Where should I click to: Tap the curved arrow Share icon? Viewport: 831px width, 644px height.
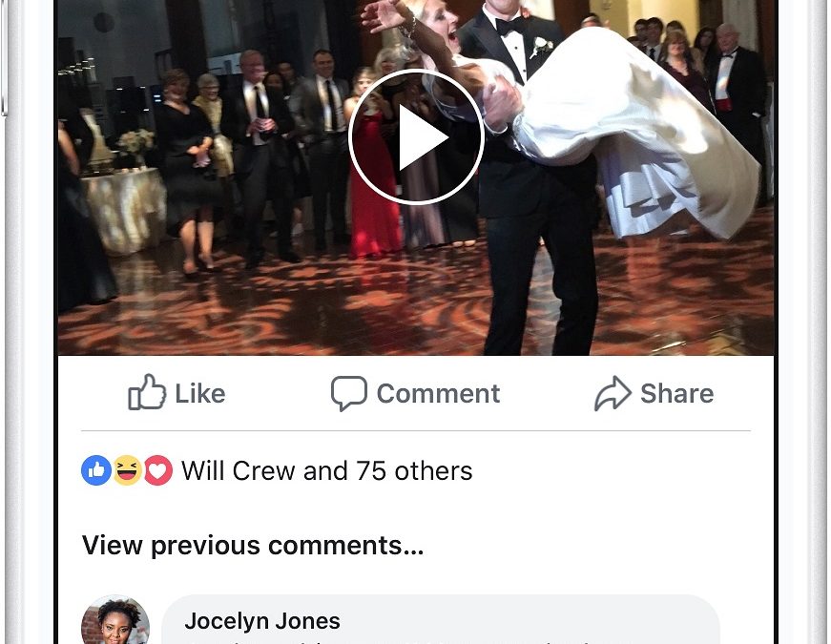[613, 393]
